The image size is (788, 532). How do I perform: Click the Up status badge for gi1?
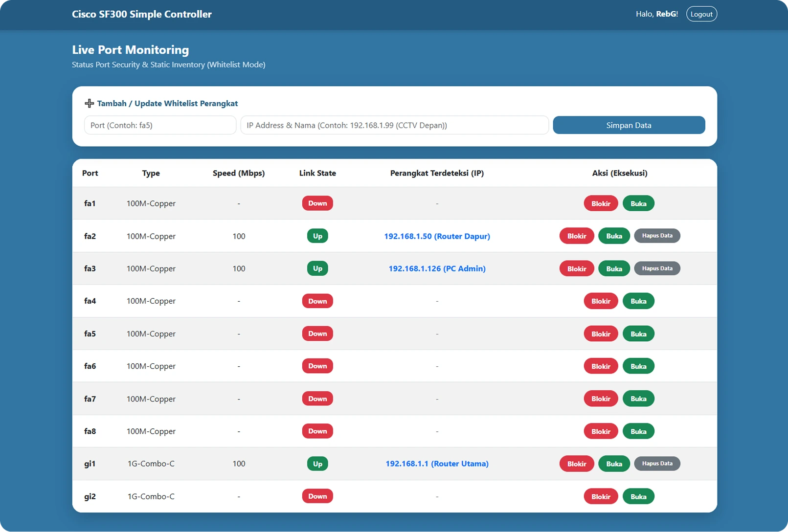pos(317,464)
